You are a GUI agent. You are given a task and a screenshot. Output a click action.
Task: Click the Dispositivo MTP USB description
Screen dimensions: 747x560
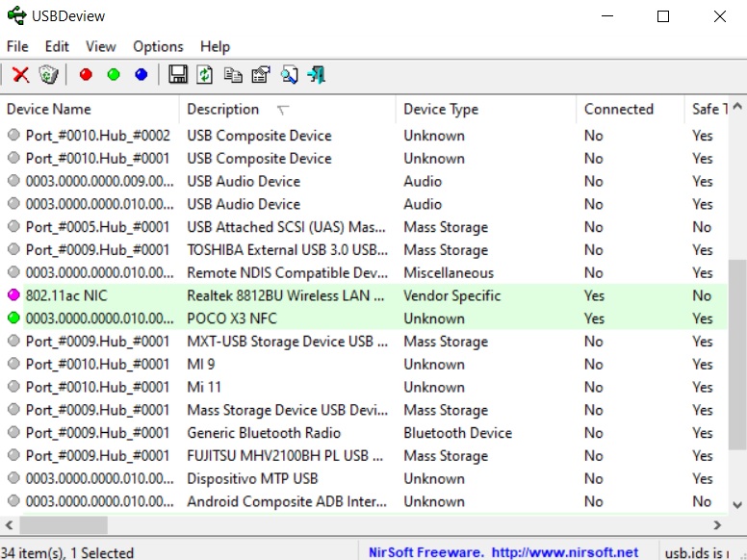pyautogui.click(x=252, y=478)
